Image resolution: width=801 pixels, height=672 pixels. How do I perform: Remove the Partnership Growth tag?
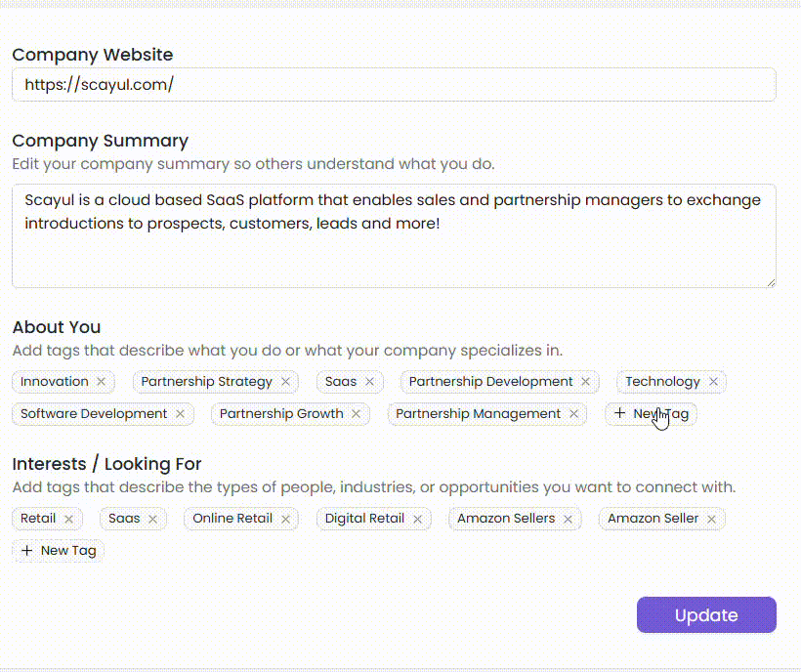(356, 414)
